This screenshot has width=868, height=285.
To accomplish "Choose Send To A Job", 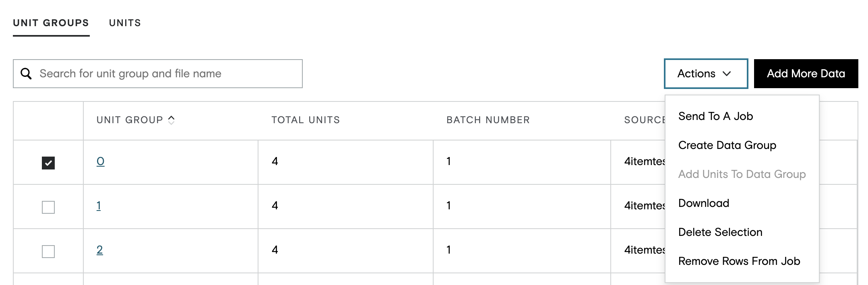I will tap(715, 116).
